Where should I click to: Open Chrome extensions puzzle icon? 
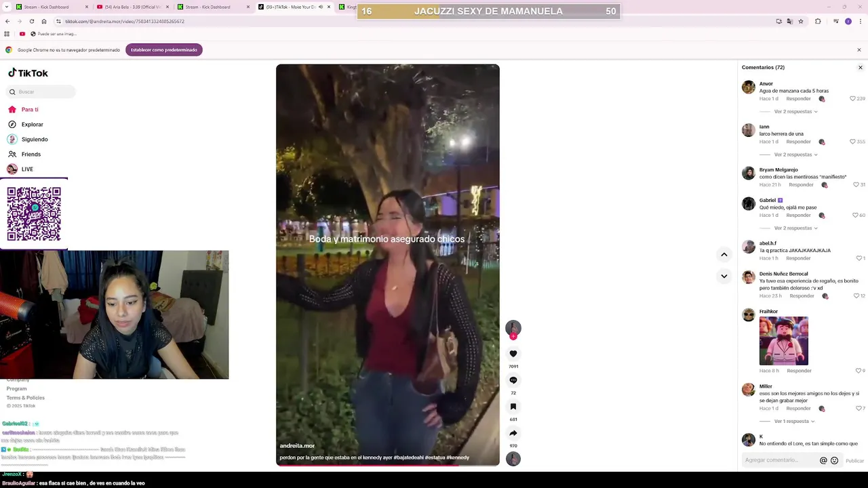pyautogui.click(x=818, y=21)
